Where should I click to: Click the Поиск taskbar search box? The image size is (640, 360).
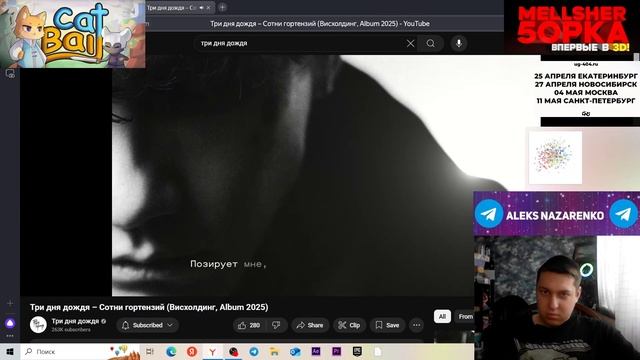pyautogui.click(x=80, y=351)
